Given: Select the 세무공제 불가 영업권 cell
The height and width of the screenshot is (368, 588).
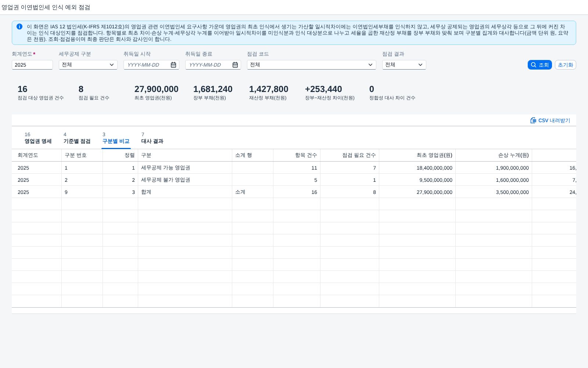Looking at the screenshot, I should [x=185, y=180].
